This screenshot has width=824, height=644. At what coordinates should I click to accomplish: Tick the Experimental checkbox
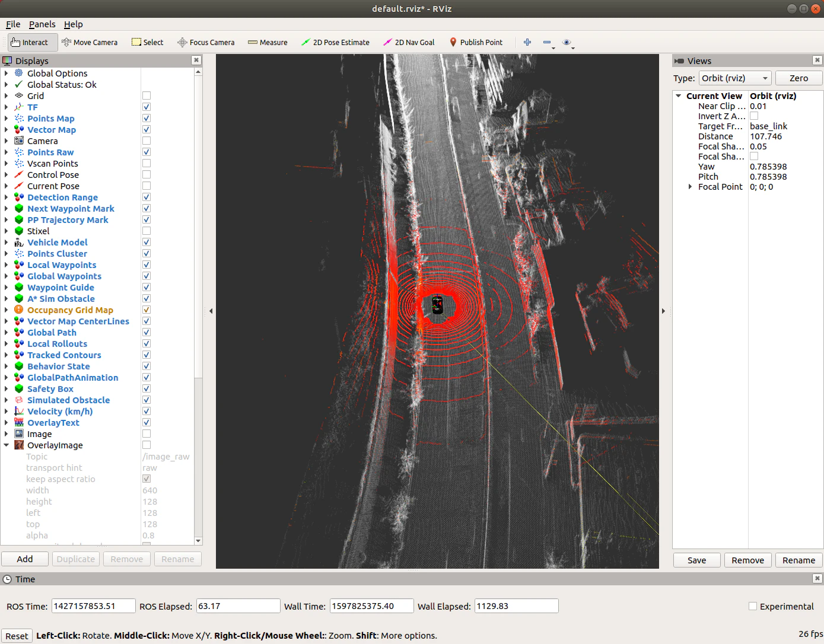tap(753, 606)
